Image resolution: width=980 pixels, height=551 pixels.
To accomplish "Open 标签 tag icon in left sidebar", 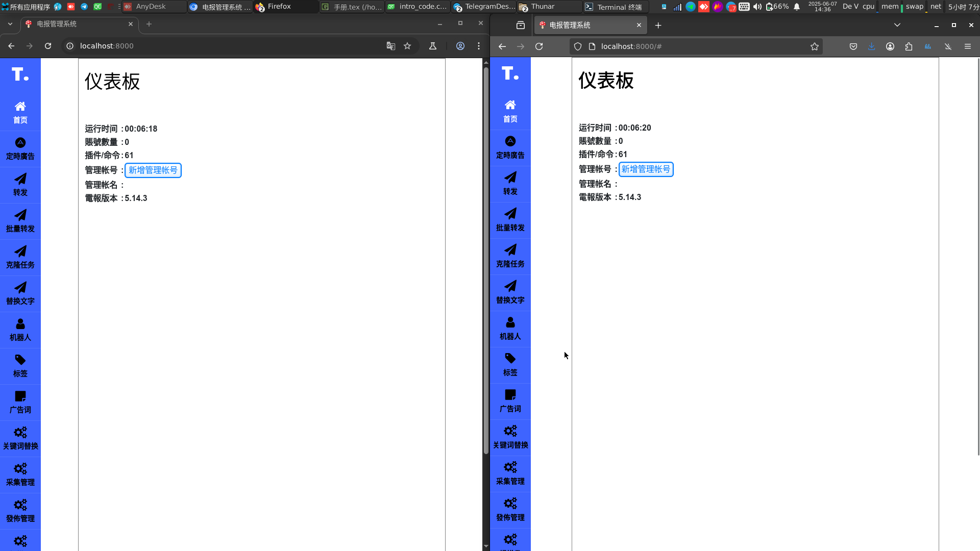I will click(x=20, y=360).
